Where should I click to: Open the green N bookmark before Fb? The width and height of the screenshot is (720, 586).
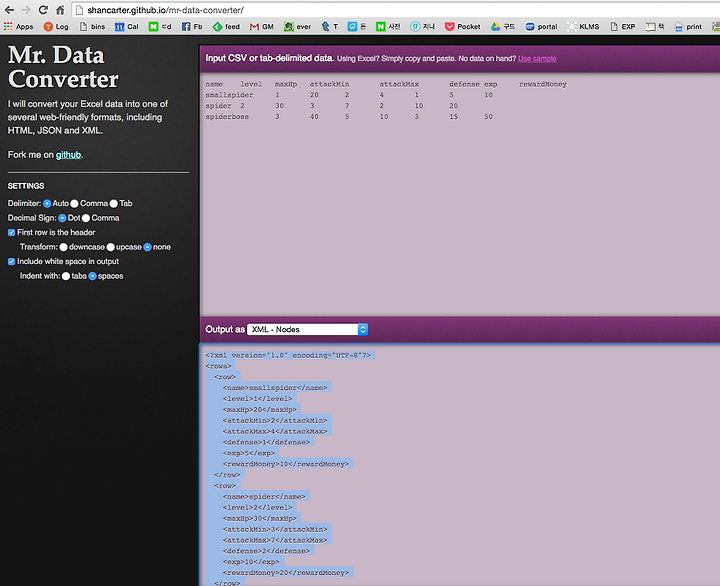pyautogui.click(x=160, y=27)
